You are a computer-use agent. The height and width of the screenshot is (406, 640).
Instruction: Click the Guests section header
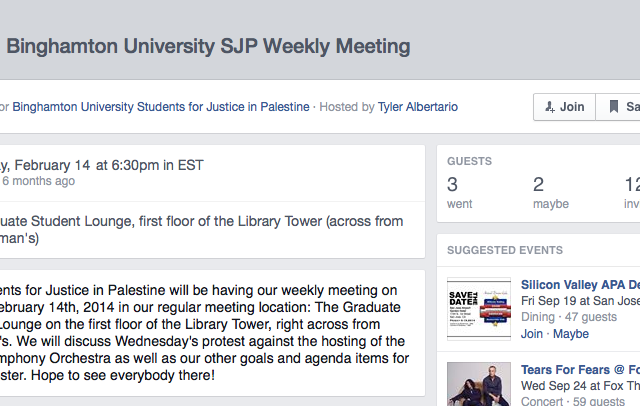[x=469, y=161]
